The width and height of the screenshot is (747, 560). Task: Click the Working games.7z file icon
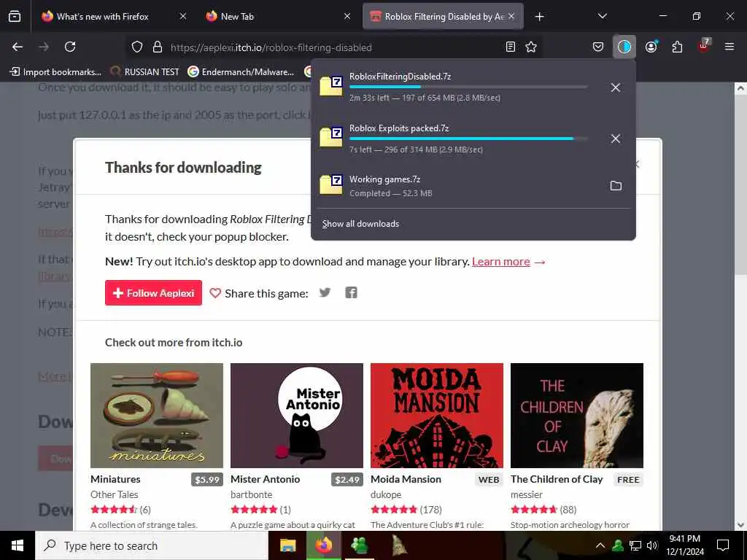[x=331, y=184]
